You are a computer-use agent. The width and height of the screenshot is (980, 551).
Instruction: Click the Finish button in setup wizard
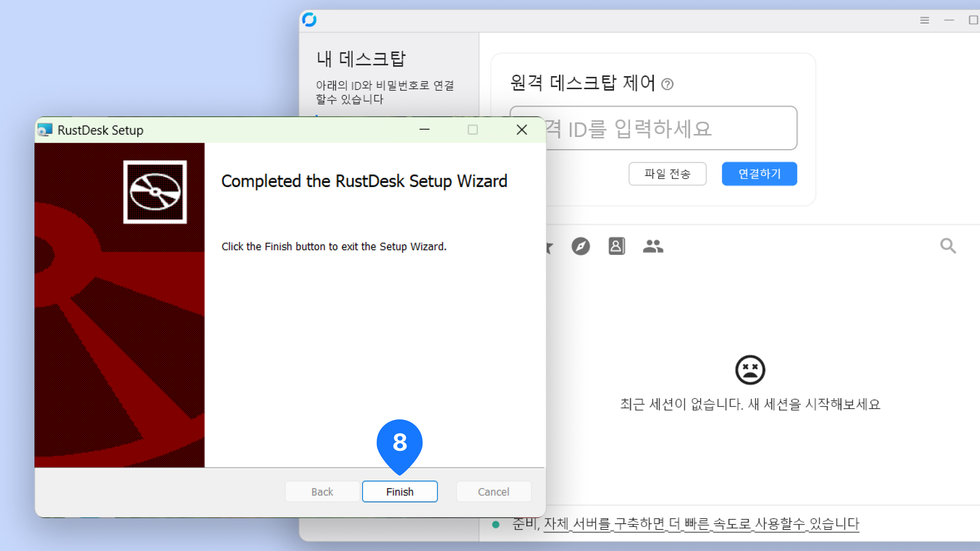pyautogui.click(x=400, y=491)
